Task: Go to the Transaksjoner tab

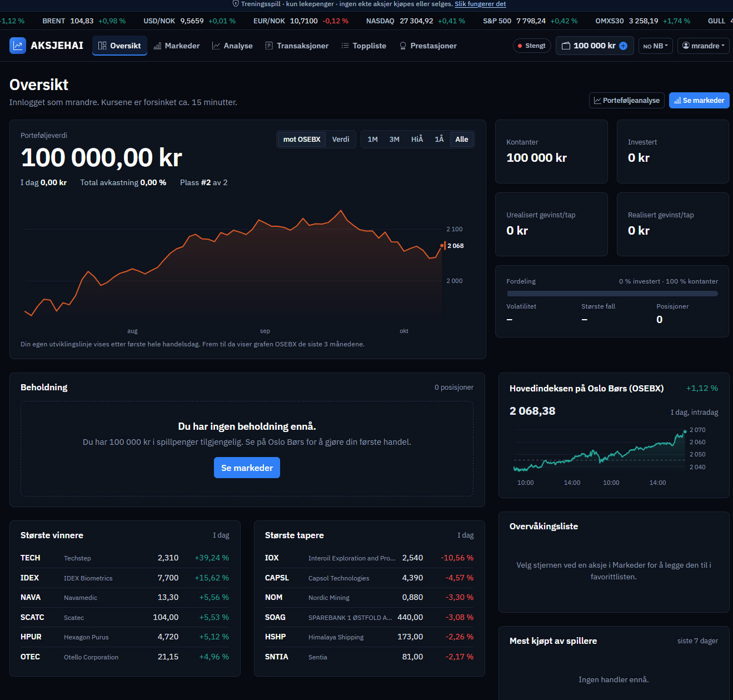Action: (x=297, y=46)
